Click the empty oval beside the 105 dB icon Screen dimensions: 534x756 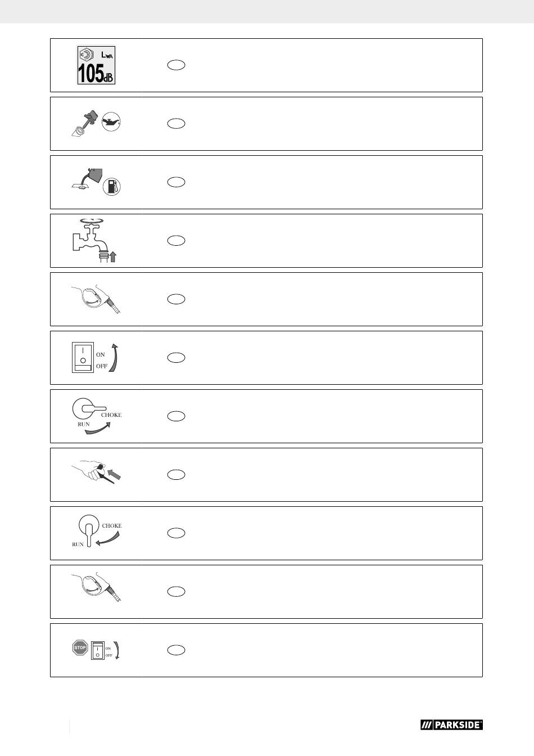tap(176, 65)
